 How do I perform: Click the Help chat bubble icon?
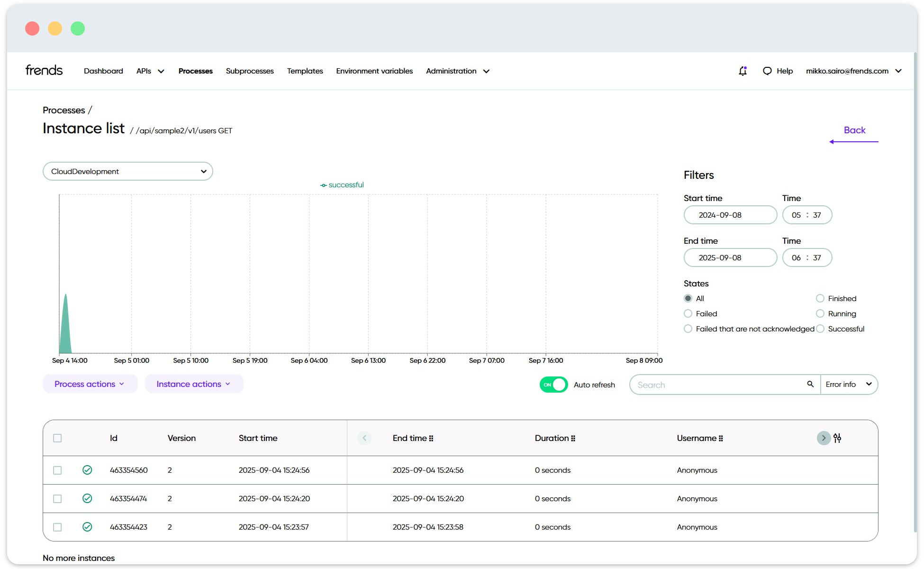click(x=767, y=71)
